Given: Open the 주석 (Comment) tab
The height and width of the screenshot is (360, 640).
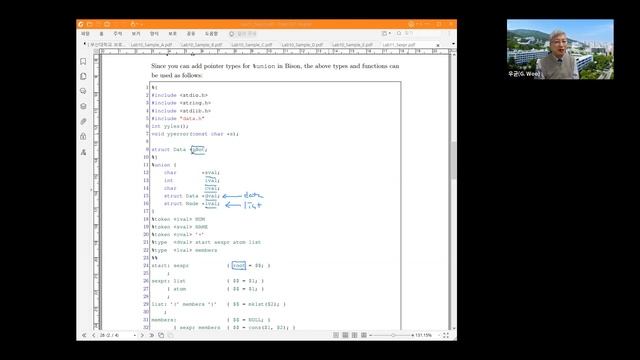Looking at the screenshot, I should [118, 33].
